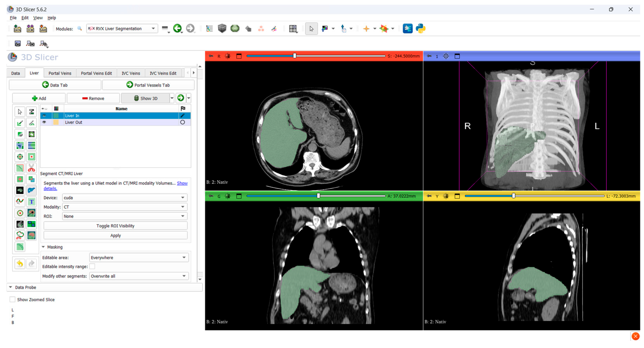Viewport: 644px width, 348px height.
Task: Toggle visibility of Liver In segment
Action: [44, 116]
